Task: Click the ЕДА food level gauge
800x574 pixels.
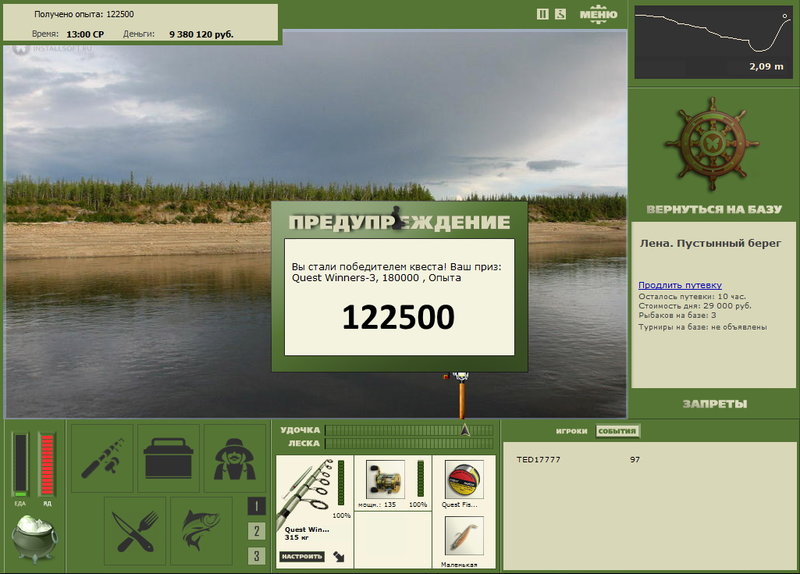Action: point(20,464)
